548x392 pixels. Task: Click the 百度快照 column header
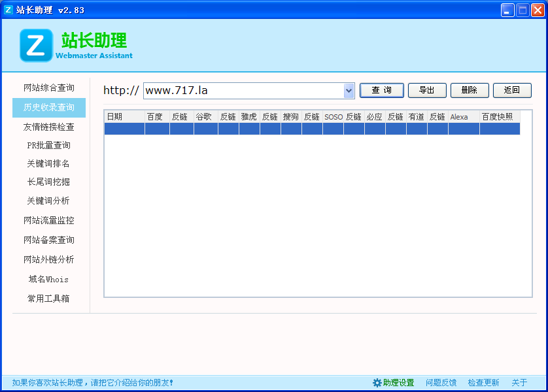500,116
